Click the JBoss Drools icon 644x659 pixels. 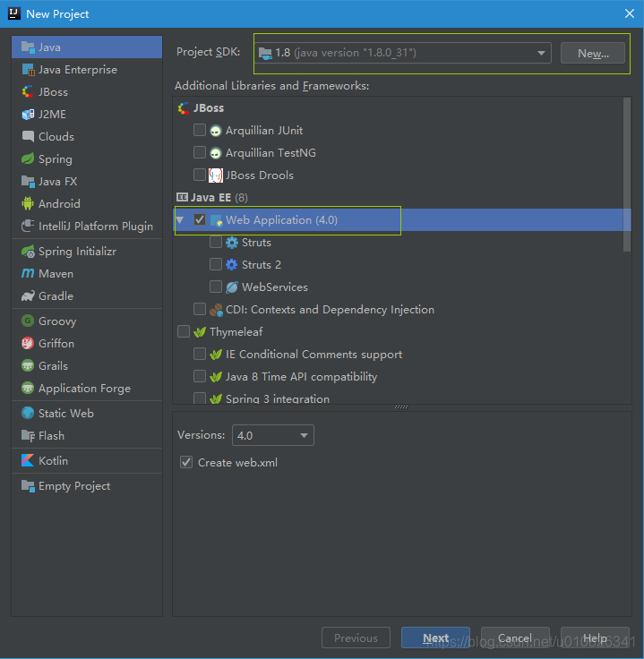point(216,175)
